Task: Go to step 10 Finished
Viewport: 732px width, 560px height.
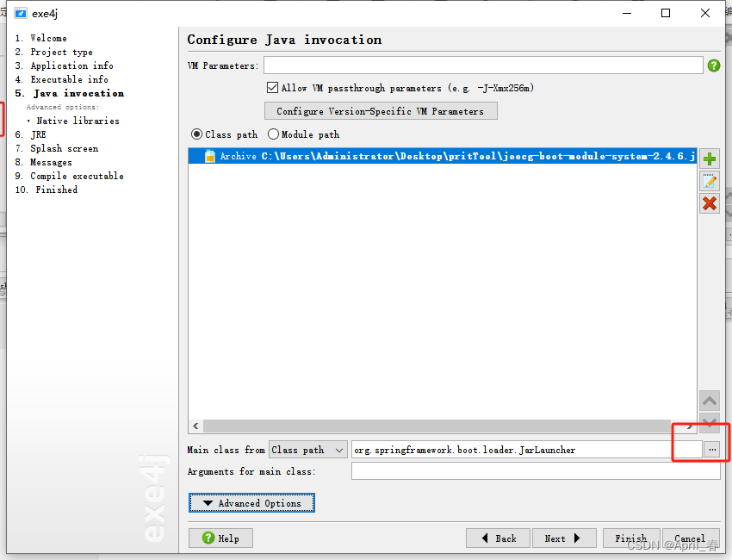Action: click(47, 190)
